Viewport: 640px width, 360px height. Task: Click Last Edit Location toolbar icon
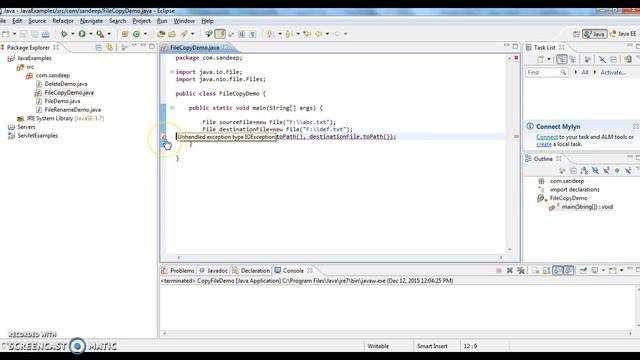(307, 34)
